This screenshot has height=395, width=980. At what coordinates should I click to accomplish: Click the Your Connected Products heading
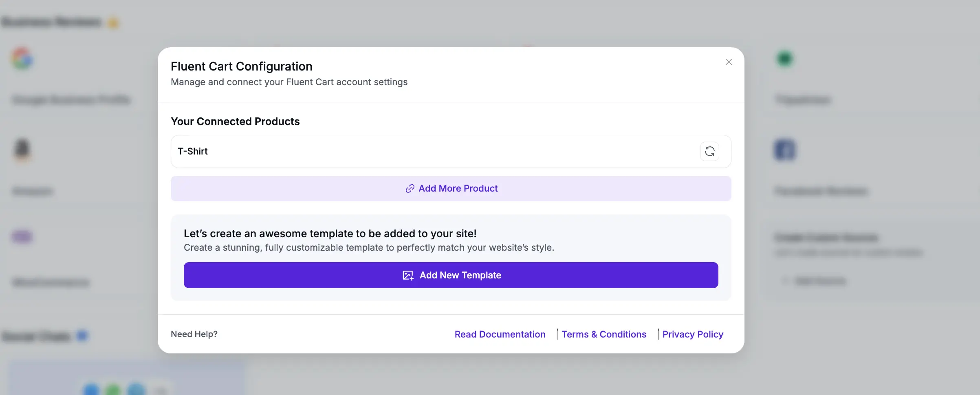pyautogui.click(x=235, y=121)
